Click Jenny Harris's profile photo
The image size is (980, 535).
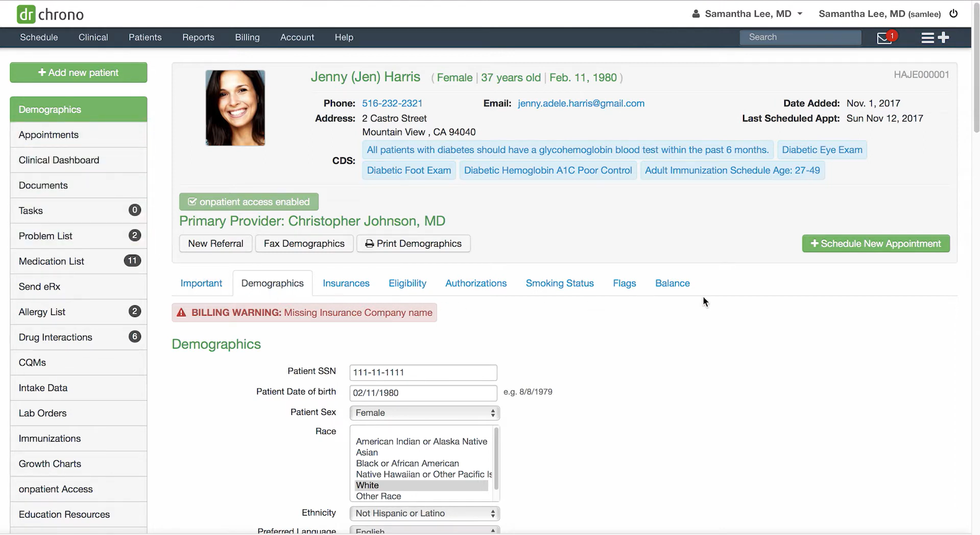235,108
